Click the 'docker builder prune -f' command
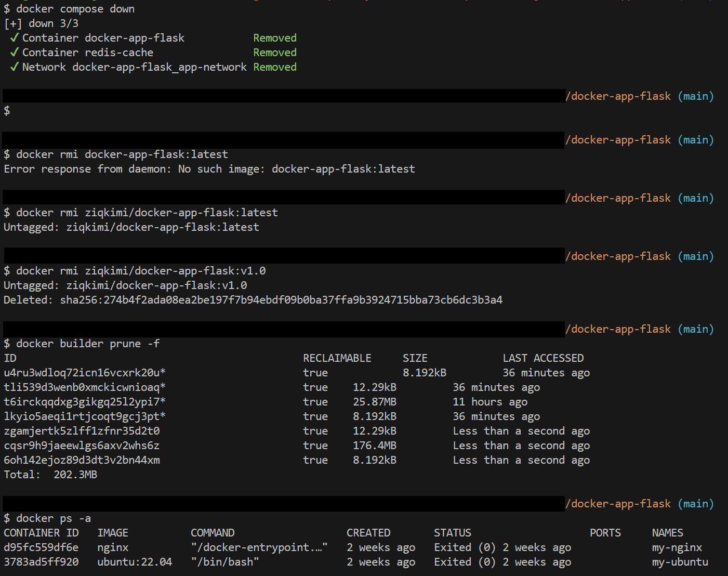This screenshot has width=728, height=576. point(88,344)
